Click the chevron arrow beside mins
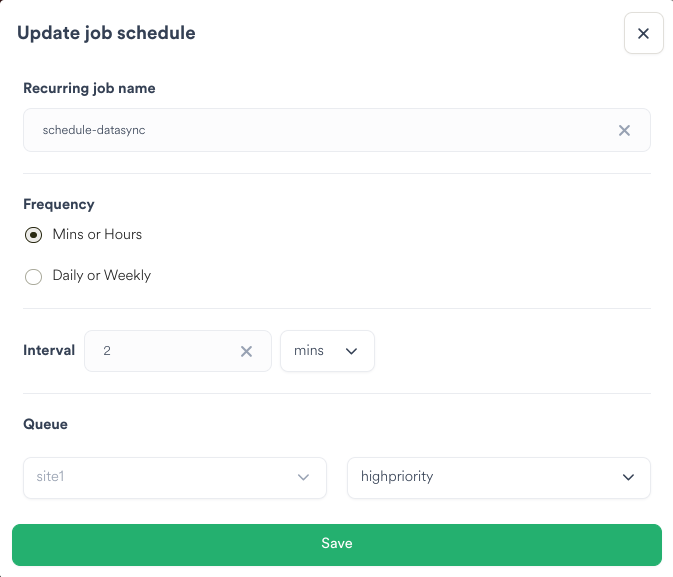Image resolution: width=673 pixels, height=577 pixels. (351, 351)
